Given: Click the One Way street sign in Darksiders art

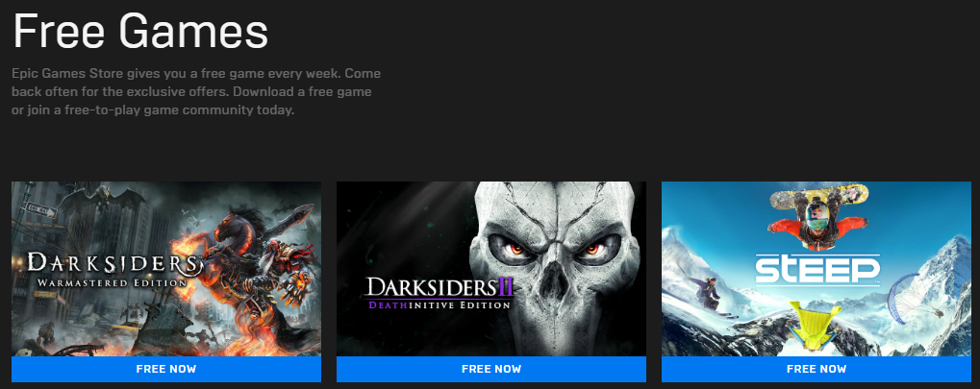Looking at the screenshot, I should coord(43,211).
